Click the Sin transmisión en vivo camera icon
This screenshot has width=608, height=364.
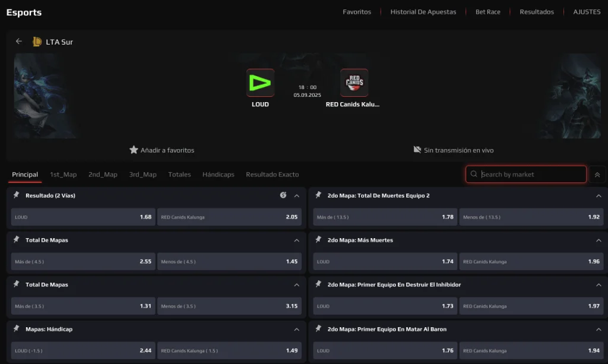click(417, 150)
